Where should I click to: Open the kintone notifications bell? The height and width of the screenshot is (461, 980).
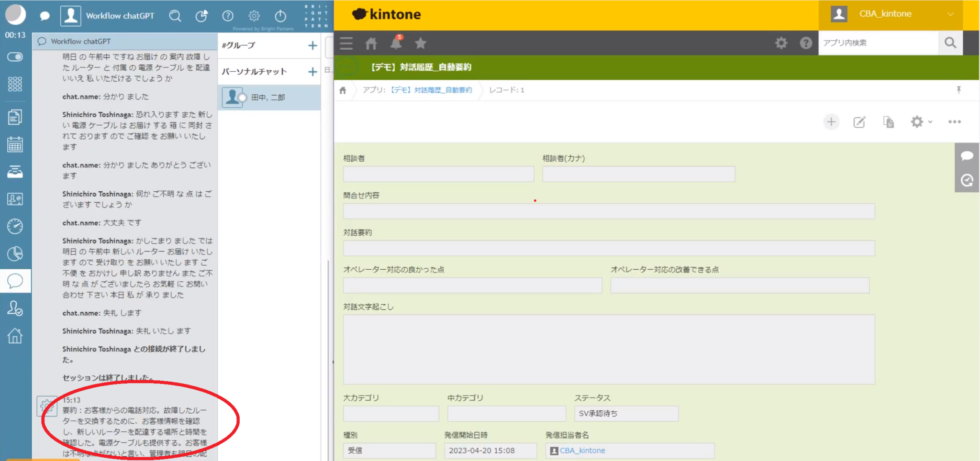tap(396, 43)
